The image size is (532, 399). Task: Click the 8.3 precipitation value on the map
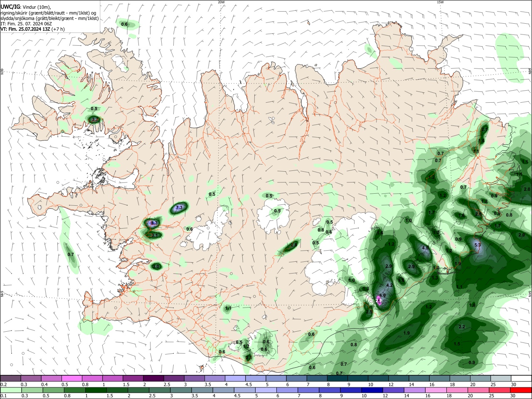click(154, 223)
